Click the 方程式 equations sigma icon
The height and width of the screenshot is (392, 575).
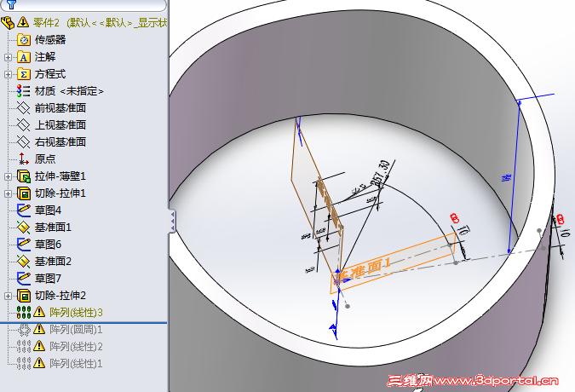[x=24, y=74]
